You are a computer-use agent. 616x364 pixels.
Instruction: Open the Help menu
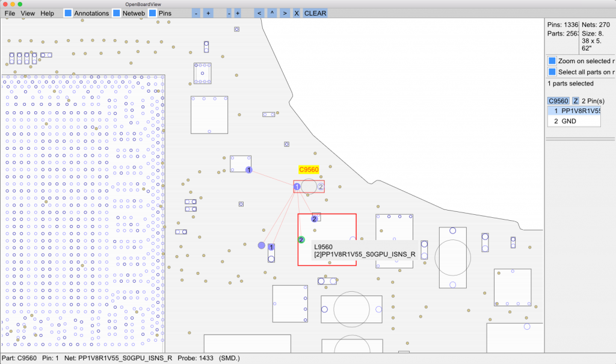click(47, 13)
